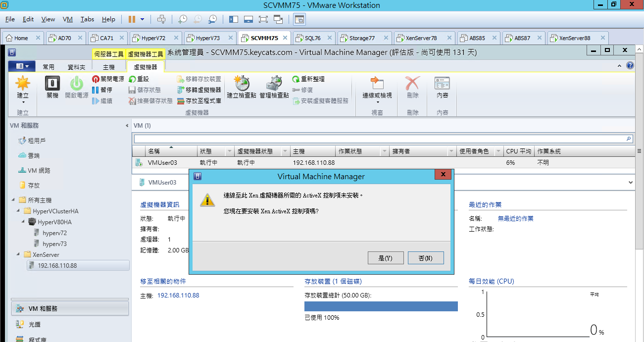Screen dimensions: 644x342
Task: Click 繼續 resume in the ribbon
Action: (x=102, y=101)
